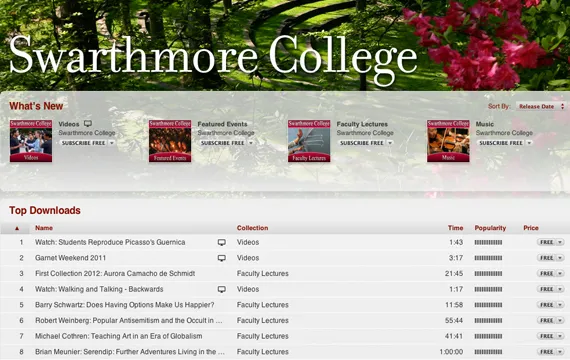Open the Featured Events collection artwork
The width and height of the screenshot is (570, 360).
[x=170, y=141]
